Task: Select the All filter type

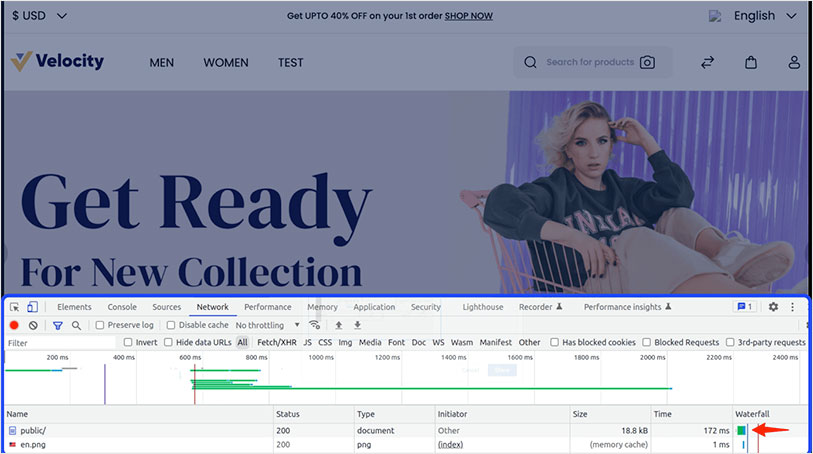Action: point(242,343)
